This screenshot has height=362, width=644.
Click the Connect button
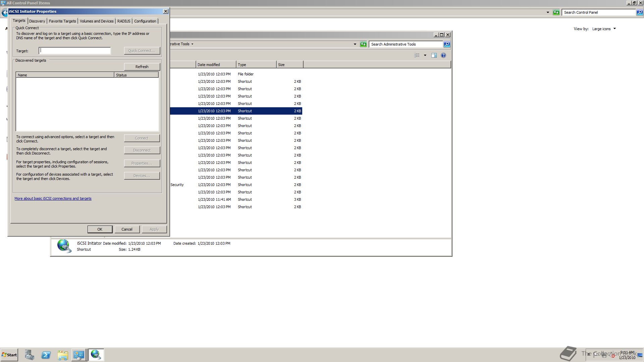142,138
